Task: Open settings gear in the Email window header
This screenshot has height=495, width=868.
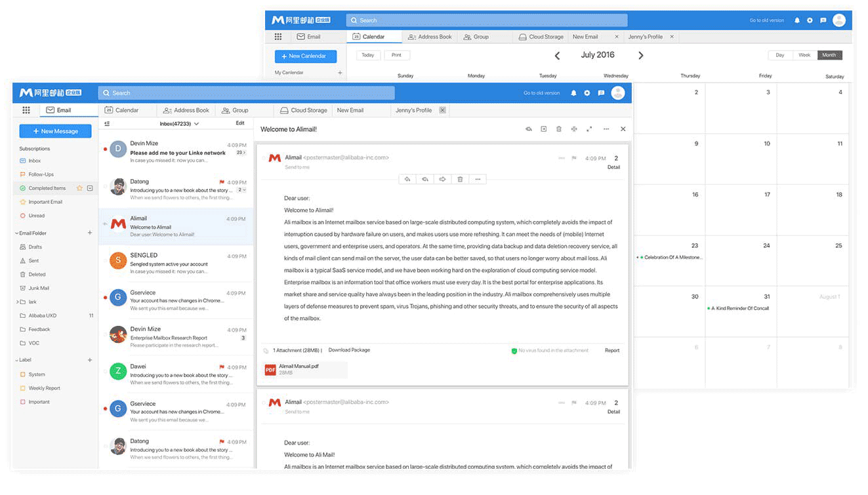Action: [587, 93]
